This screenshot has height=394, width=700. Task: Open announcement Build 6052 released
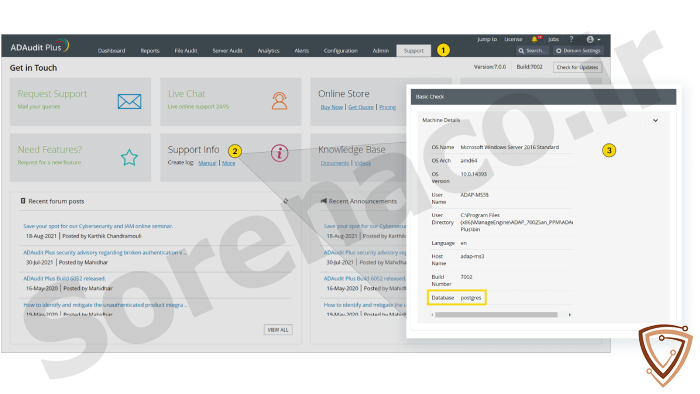tap(365, 278)
